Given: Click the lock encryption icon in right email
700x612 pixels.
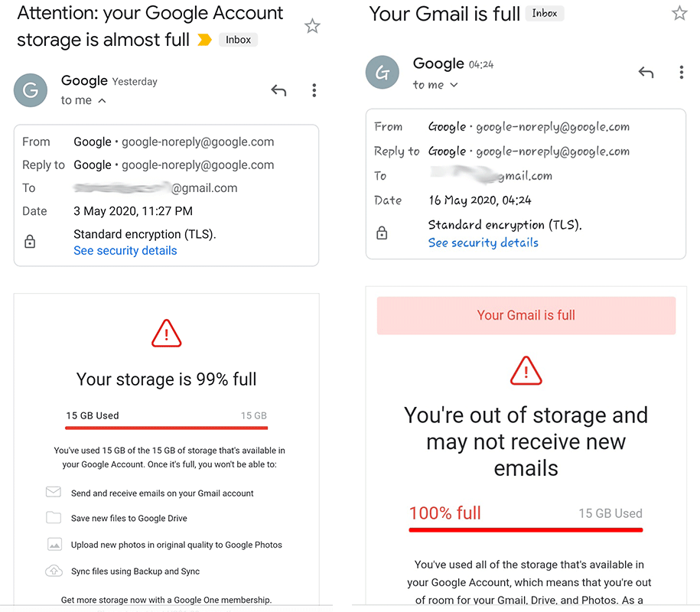Looking at the screenshot, I should coord(382,233).
